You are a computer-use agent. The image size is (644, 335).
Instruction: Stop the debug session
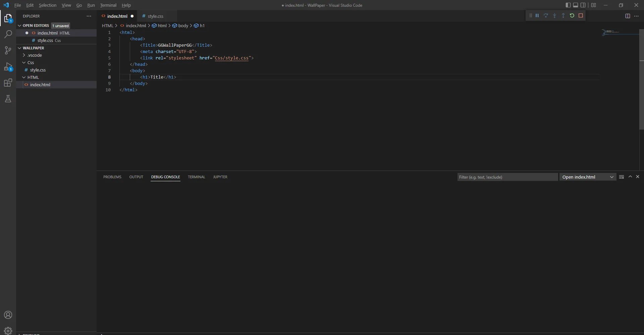tap(581, 16)
